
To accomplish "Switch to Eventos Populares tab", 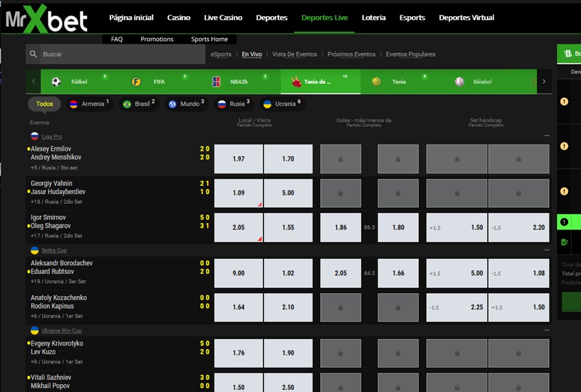I will pyautogui.click(x=411, y=54).
